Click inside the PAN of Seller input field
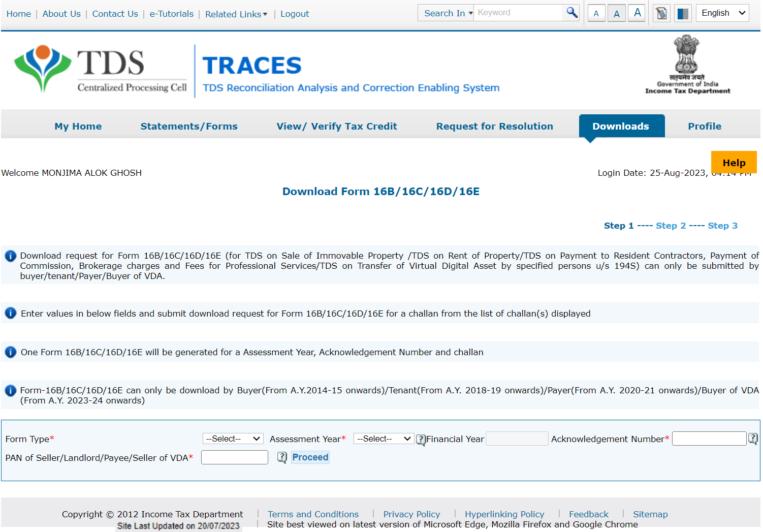 coord(234,457)
